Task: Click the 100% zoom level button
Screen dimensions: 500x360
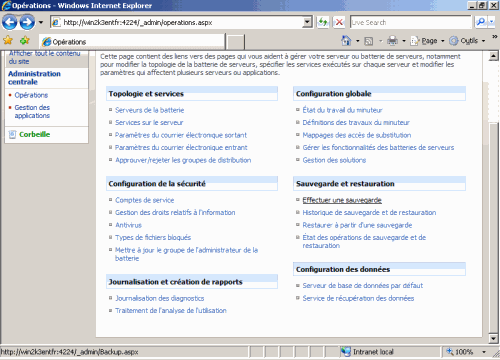Action: coord(460,352)
